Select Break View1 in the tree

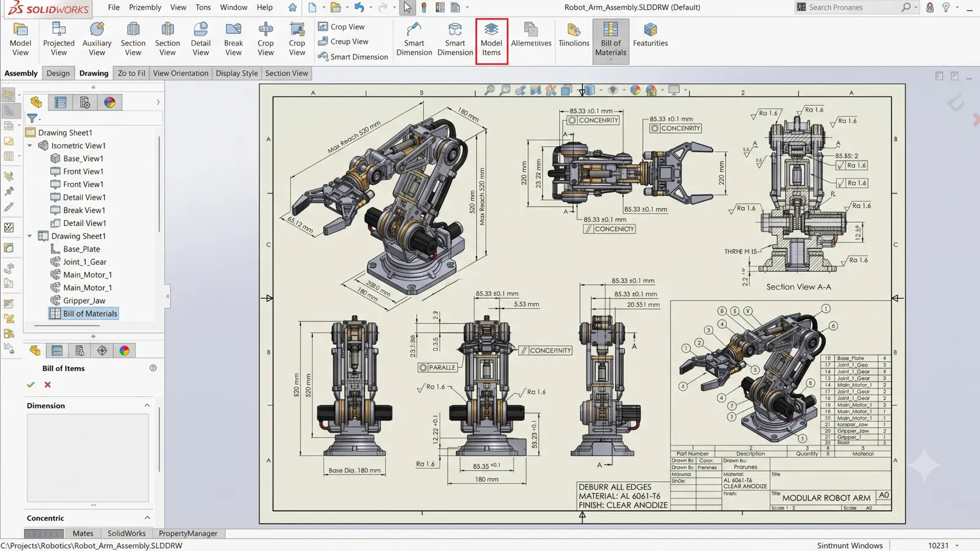tap(78, 210)
